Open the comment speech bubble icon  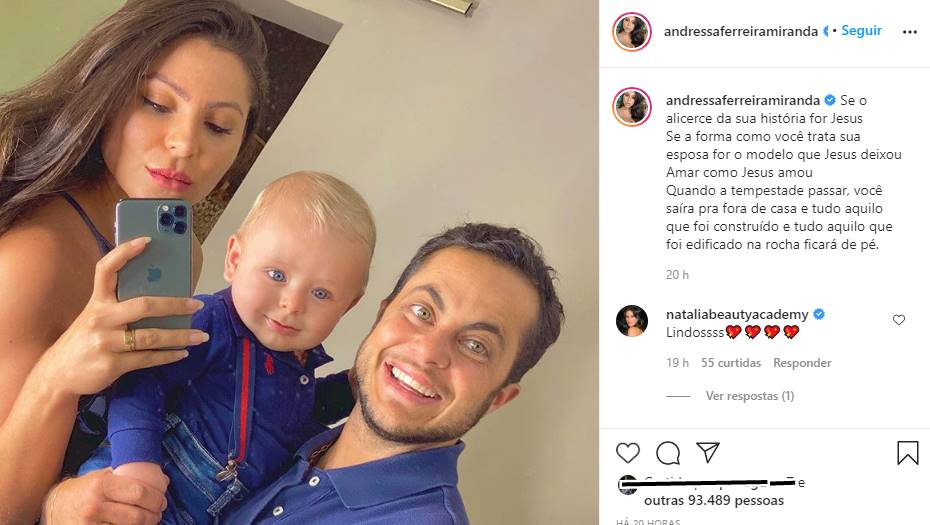(668, 453)
